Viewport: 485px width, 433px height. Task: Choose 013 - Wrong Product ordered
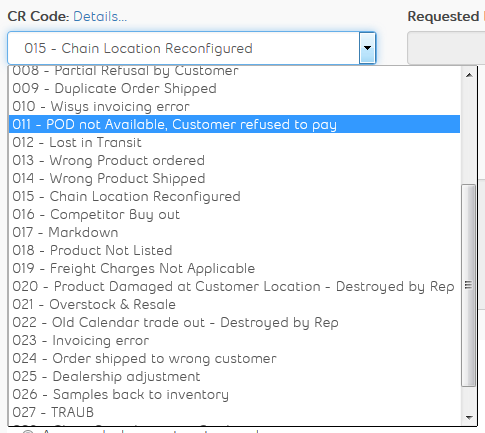(x=234, y=160)
